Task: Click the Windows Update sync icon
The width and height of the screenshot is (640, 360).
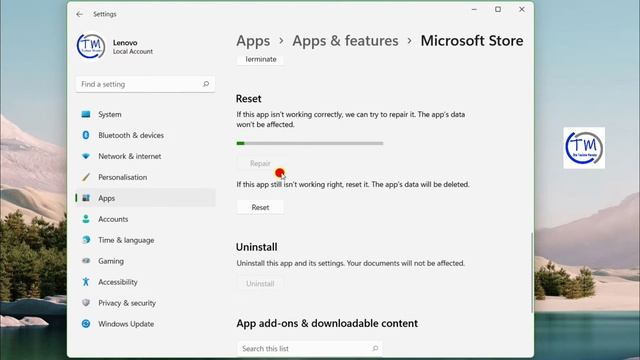Action: [x=86, y=324]
